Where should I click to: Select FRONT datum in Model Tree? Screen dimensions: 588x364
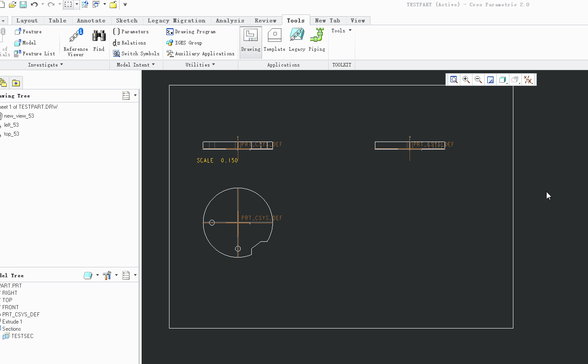(10, 307)
